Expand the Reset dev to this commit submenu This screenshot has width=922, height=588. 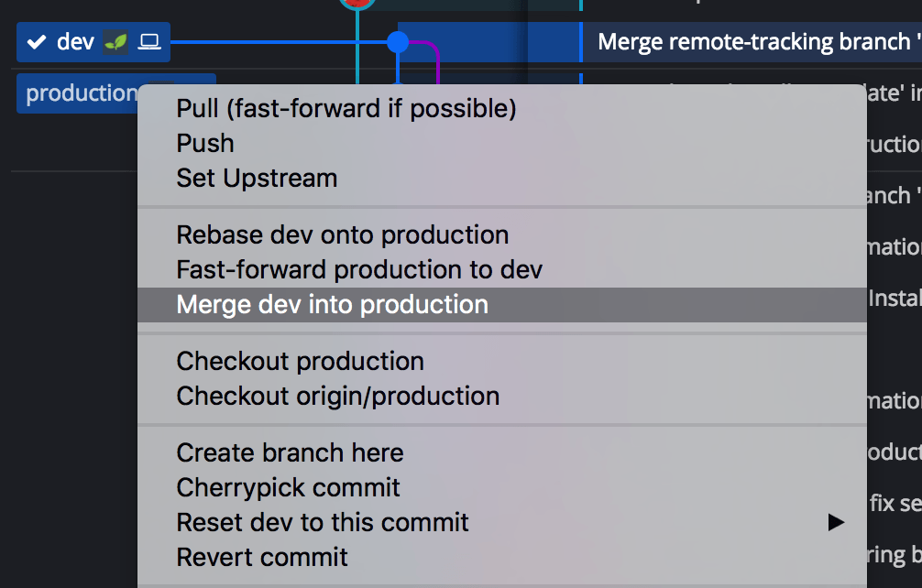[835, 522]
